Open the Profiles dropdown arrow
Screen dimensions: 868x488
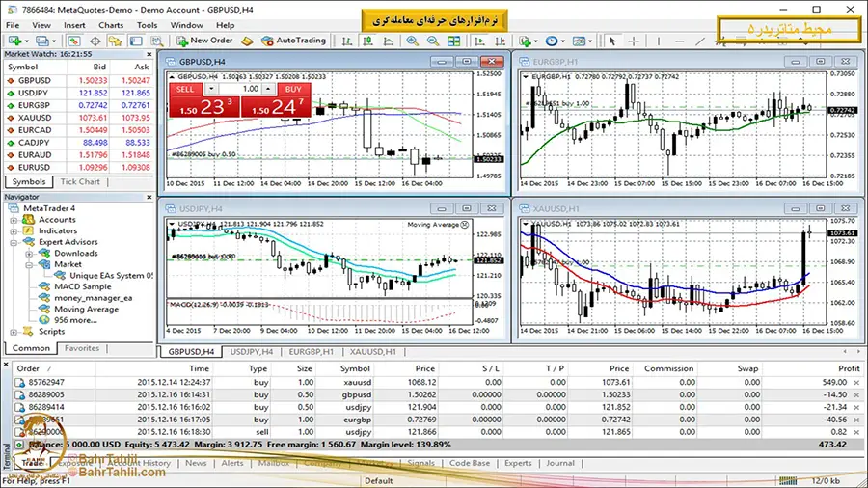click(x=54, y=41)
